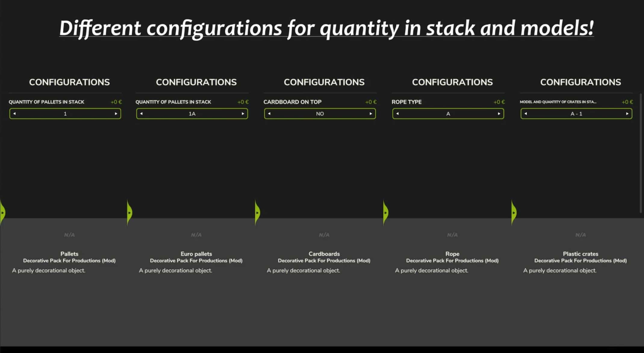Switch Rope Type forward with right arrow

499,114
